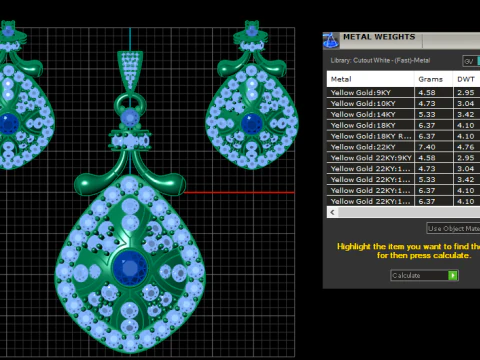This screenshot has width=480, height=360.
Task: Select the triangular pavé bail of pendant
Action: click(130, 71)
